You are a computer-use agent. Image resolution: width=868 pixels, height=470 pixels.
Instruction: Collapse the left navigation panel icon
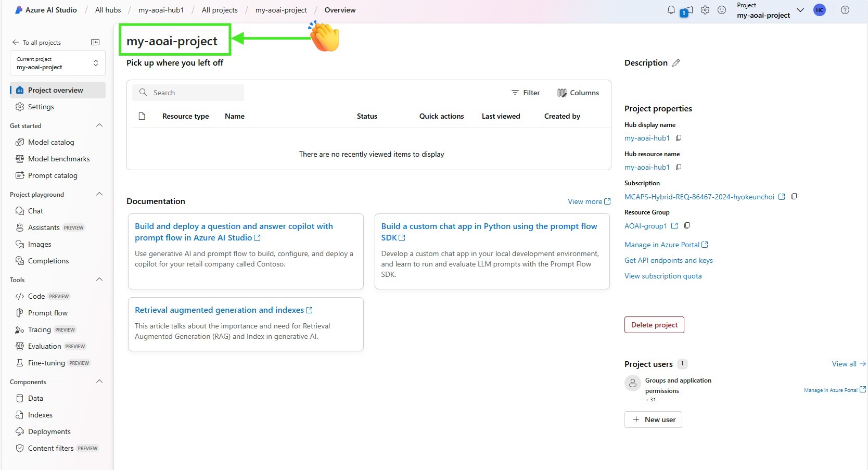coord(95,42)
